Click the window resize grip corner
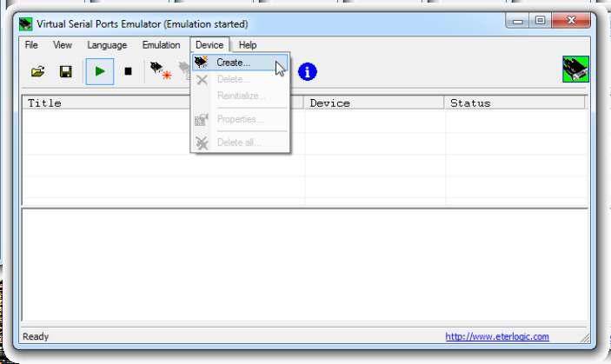 tap(585, 338)
